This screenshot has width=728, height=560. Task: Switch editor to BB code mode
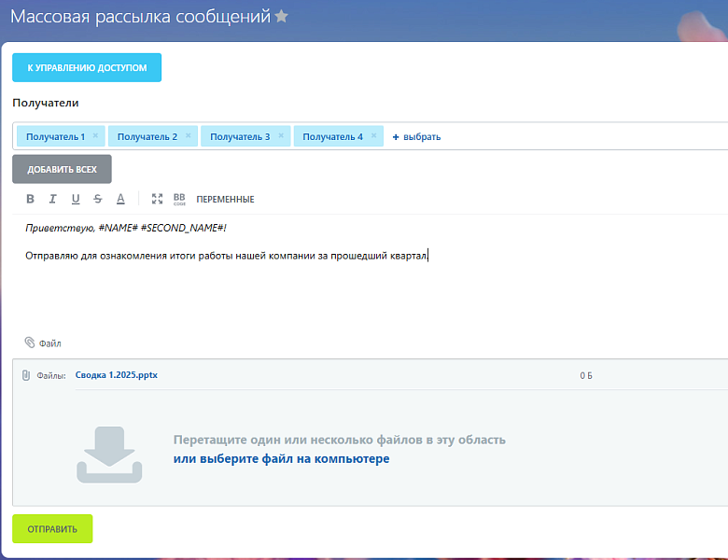[x=179, y=199]
